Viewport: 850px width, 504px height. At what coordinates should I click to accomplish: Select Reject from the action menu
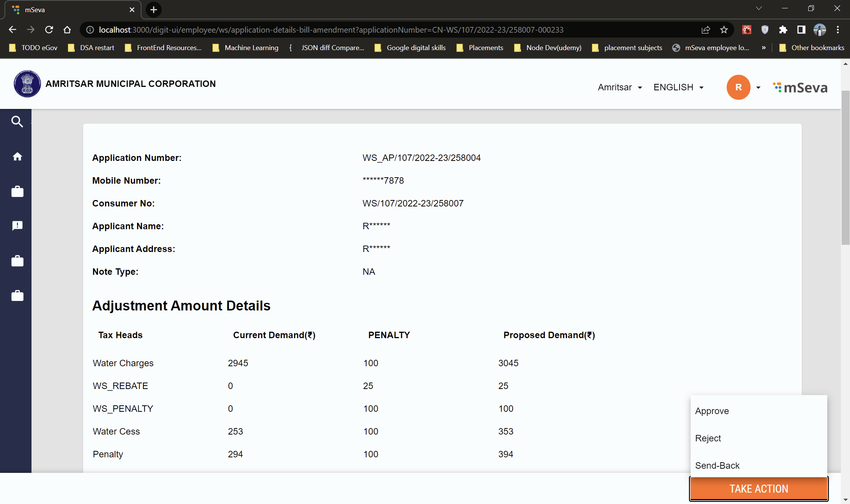708,438
